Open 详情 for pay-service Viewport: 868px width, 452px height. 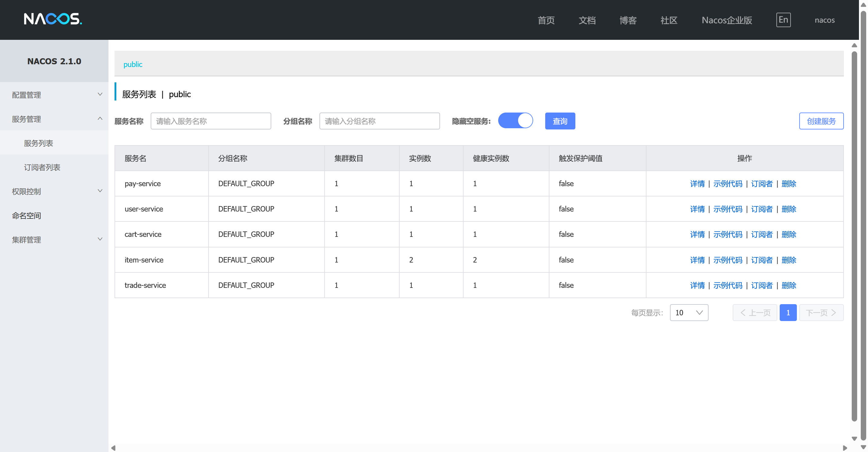697,183
